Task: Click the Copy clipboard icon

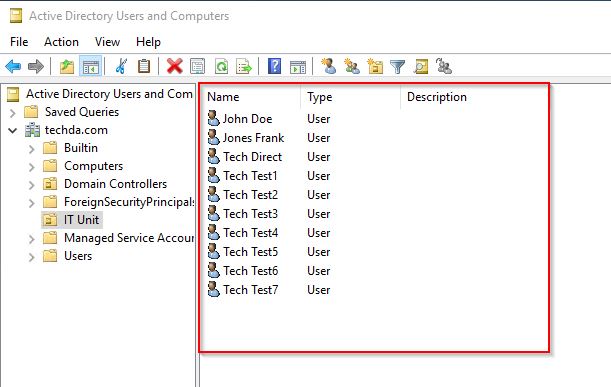Action: click(x=144, y=67)
